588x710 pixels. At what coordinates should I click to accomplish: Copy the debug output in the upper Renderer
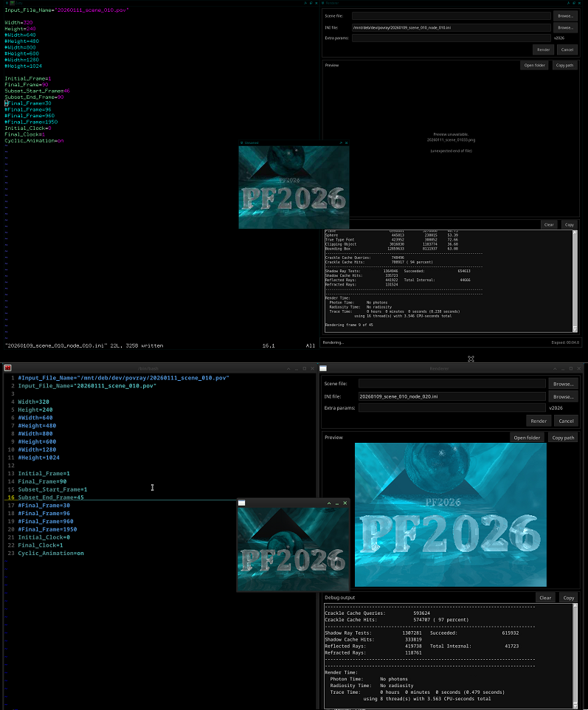569,224
